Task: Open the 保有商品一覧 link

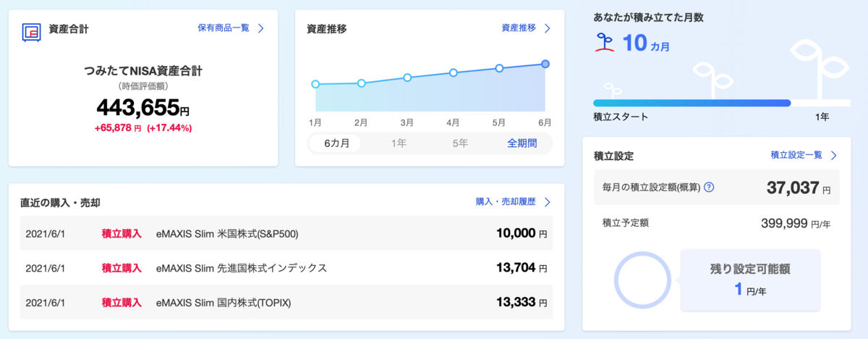Action: click(x=223, y=28)
